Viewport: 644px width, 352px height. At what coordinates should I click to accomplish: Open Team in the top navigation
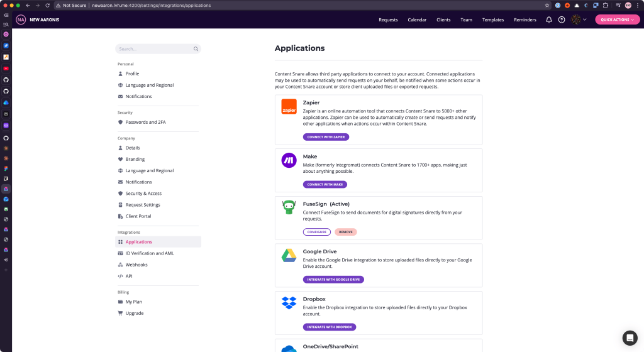[466, 19]
